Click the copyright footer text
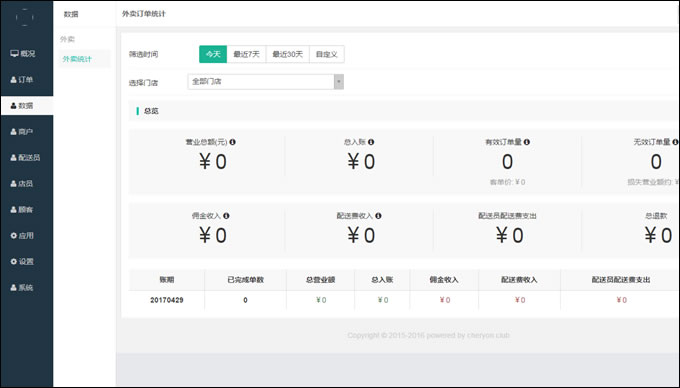This screenshot has height=388, width=680. coord(428,335)
